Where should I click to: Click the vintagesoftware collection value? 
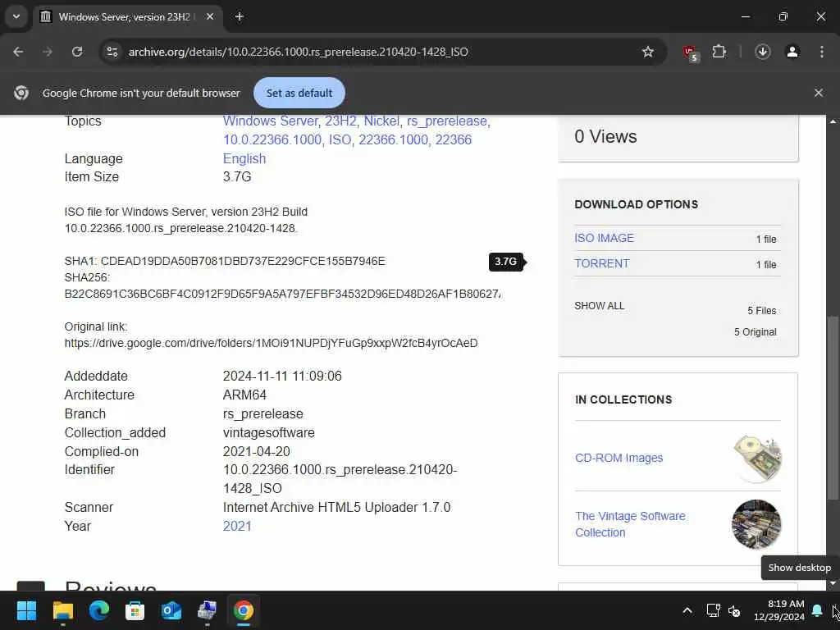[269, 432]
